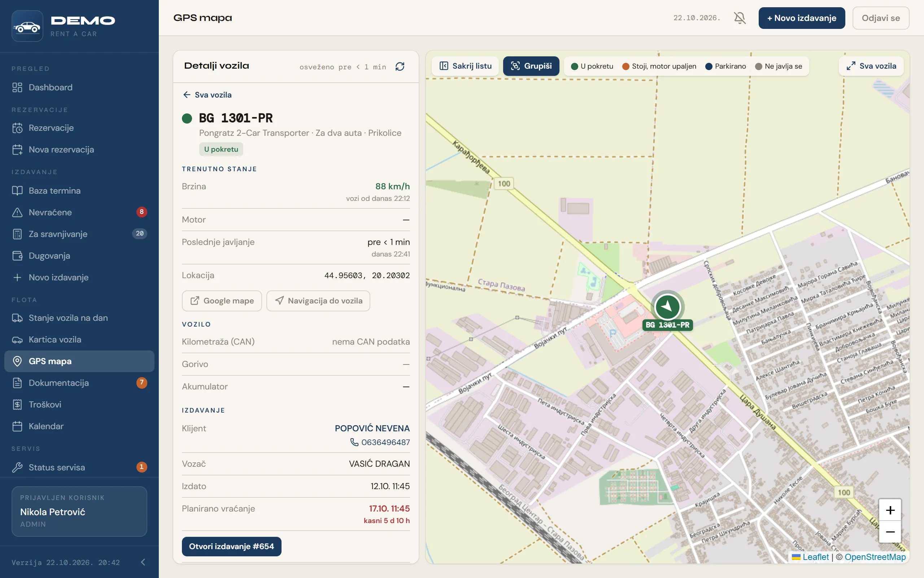The image size is (924, 578).
Task: Open Kartica vozila page
Action: point(79,340)
